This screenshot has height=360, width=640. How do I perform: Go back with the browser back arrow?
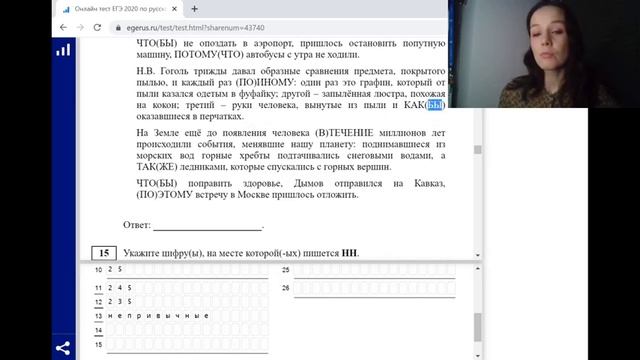[x=63, y=27]
